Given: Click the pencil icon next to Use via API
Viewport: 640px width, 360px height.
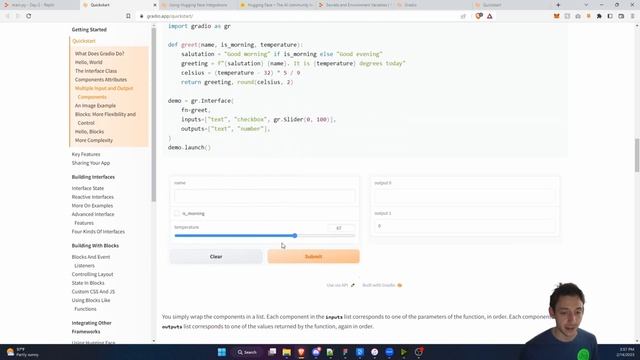Looking at the screenshot, I should point(353,285).
